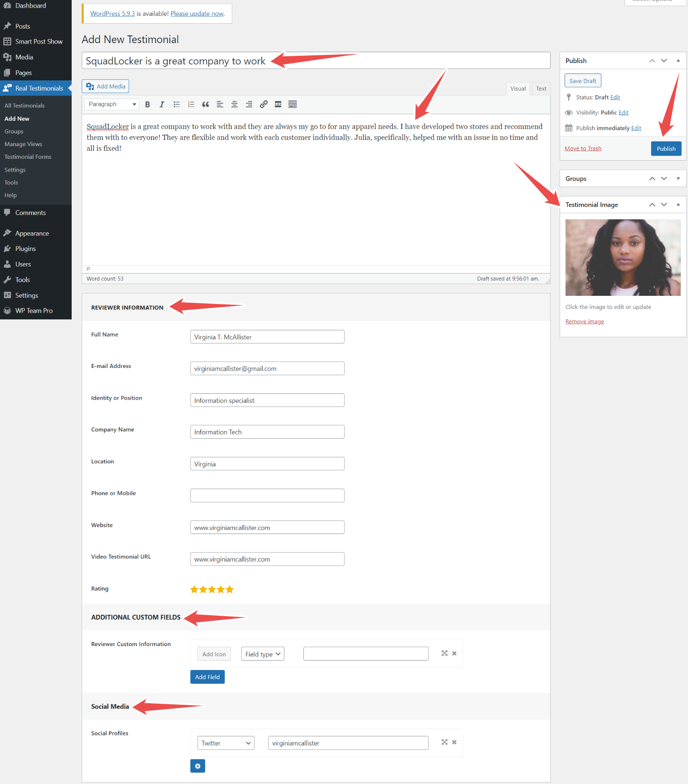Toggle the editor toolbar kitchen sink
The width and height of the screenshot is (688, 784).
coord(293,104)
